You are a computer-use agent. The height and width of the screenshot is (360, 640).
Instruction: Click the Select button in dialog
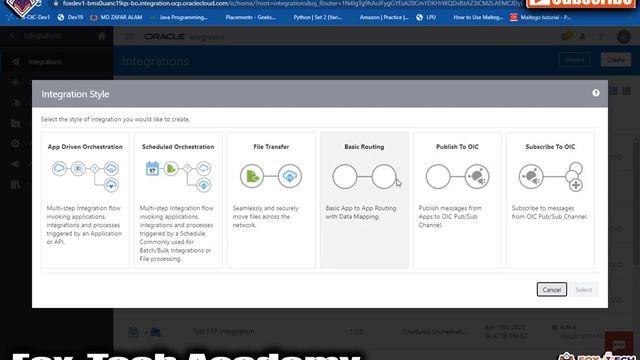[x=583, y=289]
